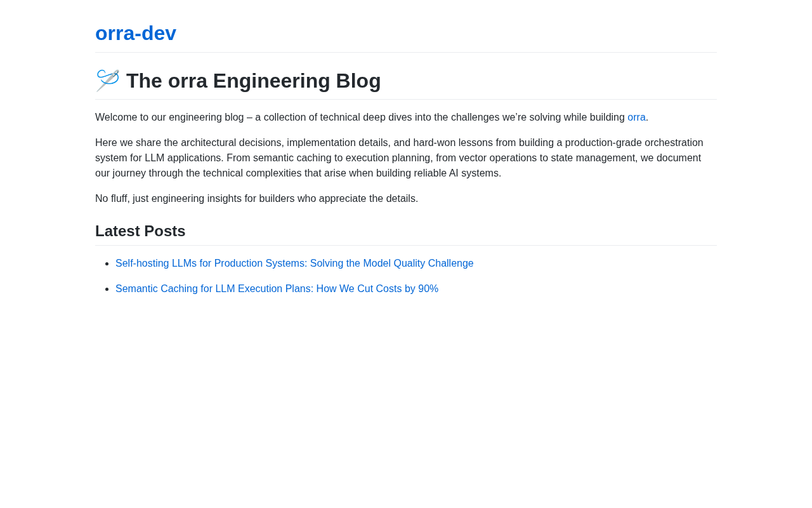Open the Semantic Caching for LLM Execution Plans post

click(277, 289)
